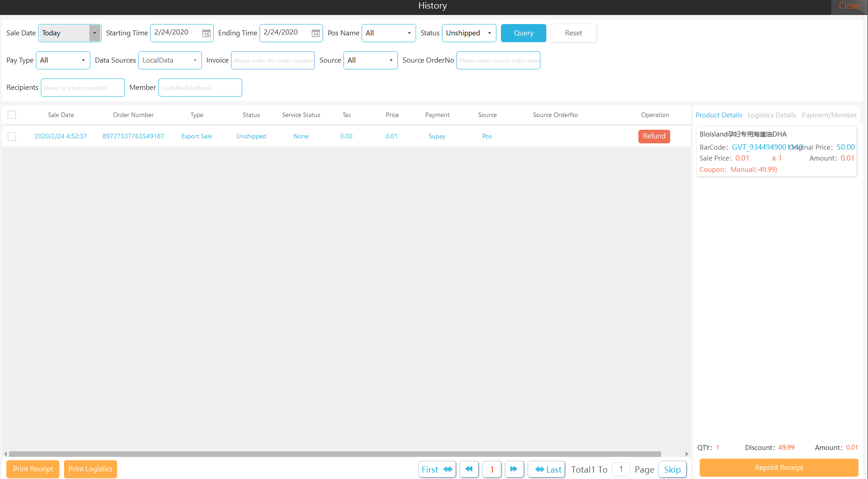This screenshot has width=868, height=479.
Task: Go to the First page
Action: pyautogui.click(x=436, y=469)
